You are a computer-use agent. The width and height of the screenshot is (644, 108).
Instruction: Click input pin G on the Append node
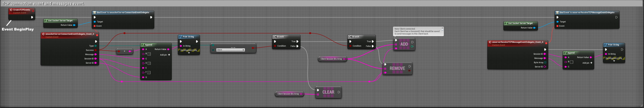pyautogui.click(x=143, y=77)
